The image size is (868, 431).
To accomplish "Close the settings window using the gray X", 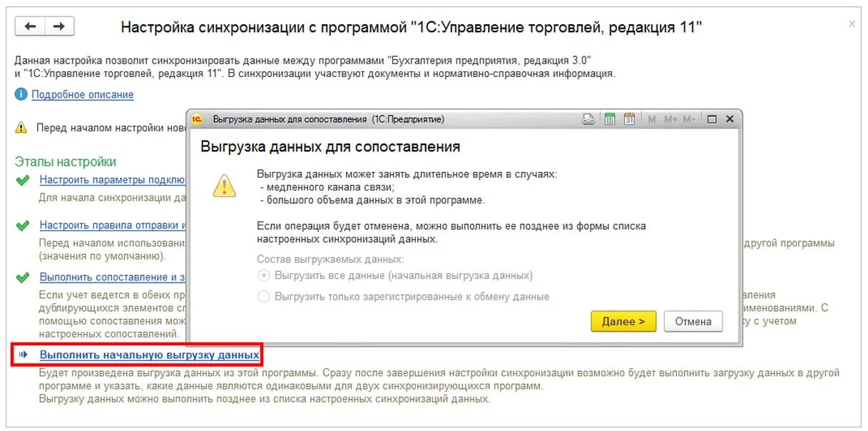I will 852,24.
